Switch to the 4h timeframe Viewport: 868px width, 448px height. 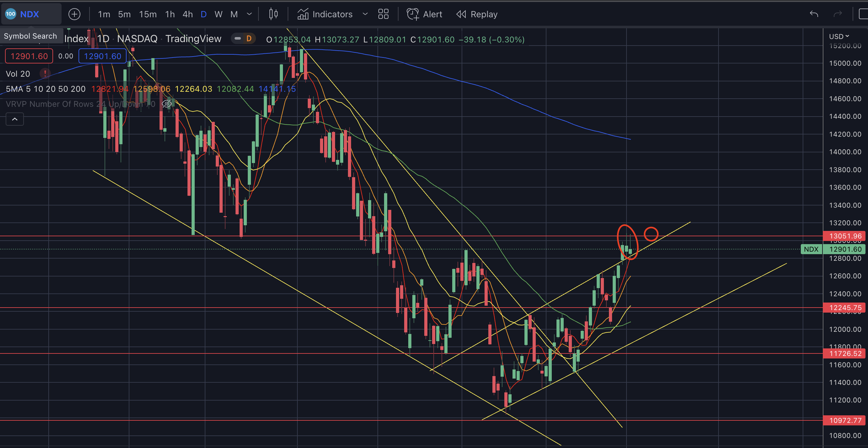tap(187, 14)
